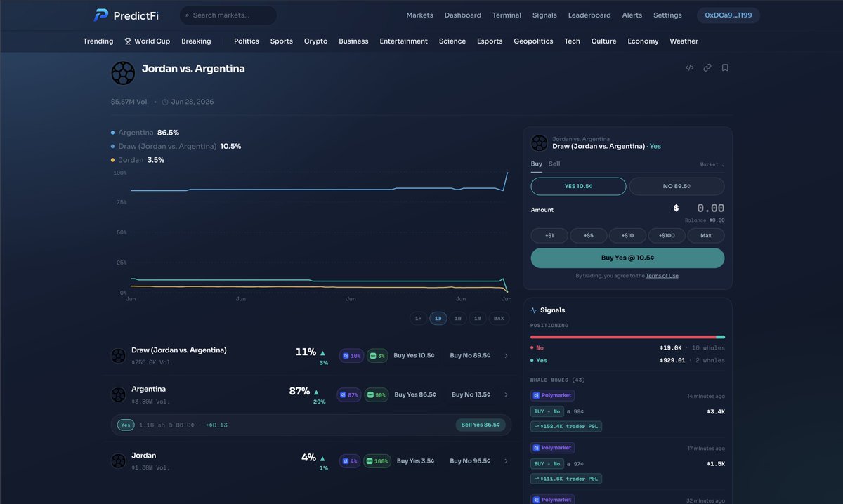This screenshot has width=843, height=504.
Task: Click the green 3% badge in Draw row
Action: tap(377, 356)
